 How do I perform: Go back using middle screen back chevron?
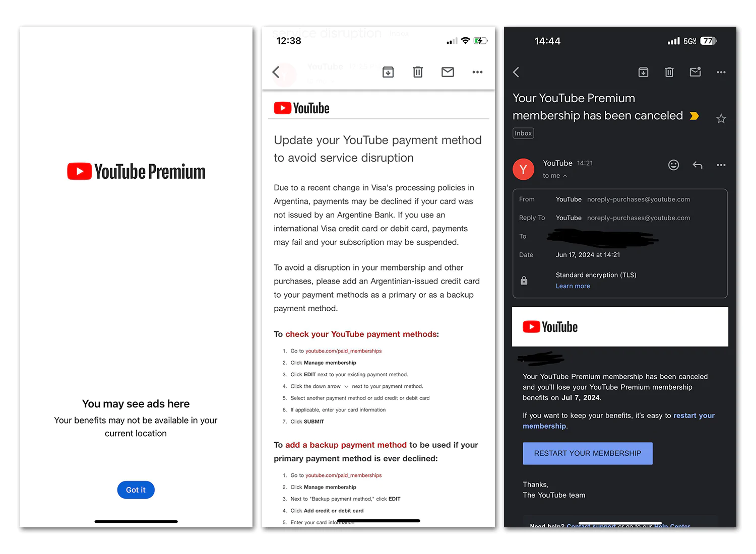[x=276, y=72]
